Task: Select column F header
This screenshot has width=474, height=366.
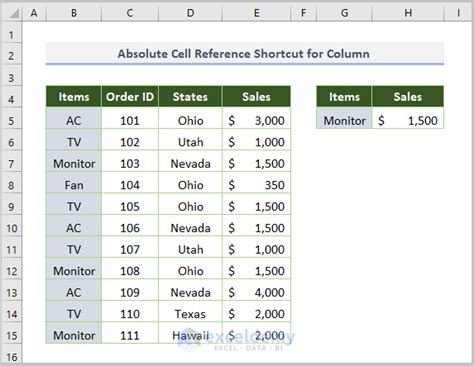Action: [303, 13]
